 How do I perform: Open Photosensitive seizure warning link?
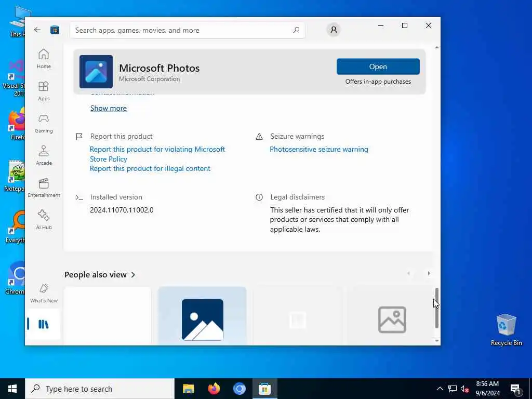319,149
